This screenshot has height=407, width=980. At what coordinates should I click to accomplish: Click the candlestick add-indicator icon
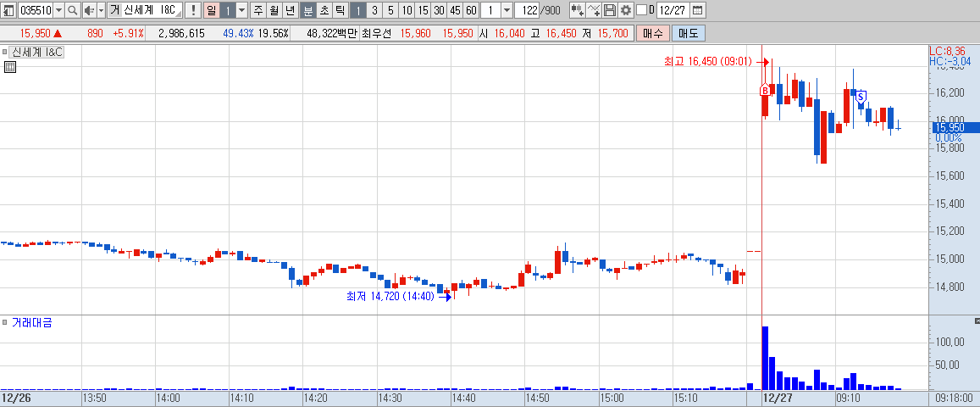578,10
